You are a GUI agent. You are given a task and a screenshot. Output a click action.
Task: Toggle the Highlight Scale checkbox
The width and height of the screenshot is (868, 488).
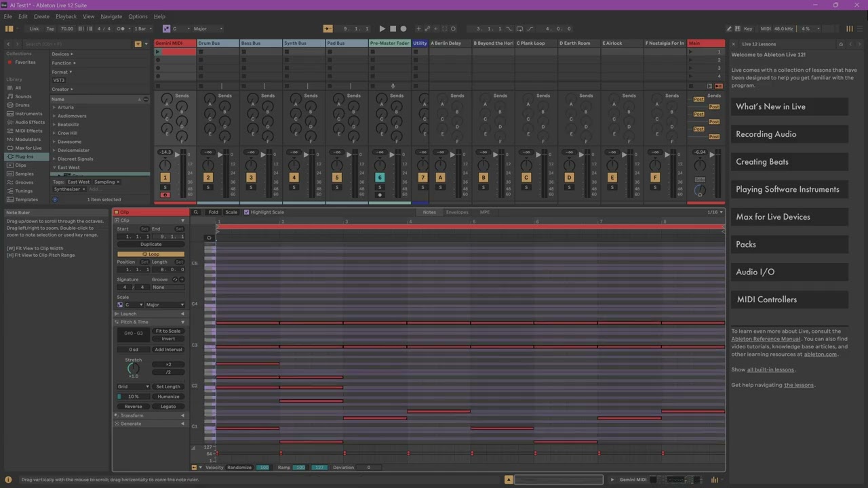click(x=246, y=212)
